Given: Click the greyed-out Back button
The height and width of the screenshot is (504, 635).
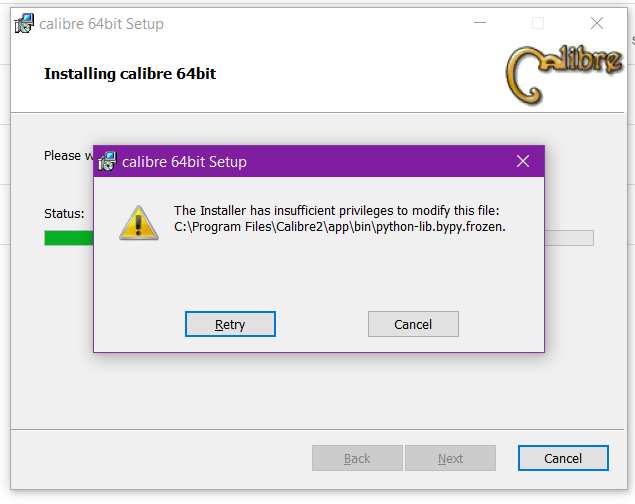Looking at the screenshot, I should 357,458.
